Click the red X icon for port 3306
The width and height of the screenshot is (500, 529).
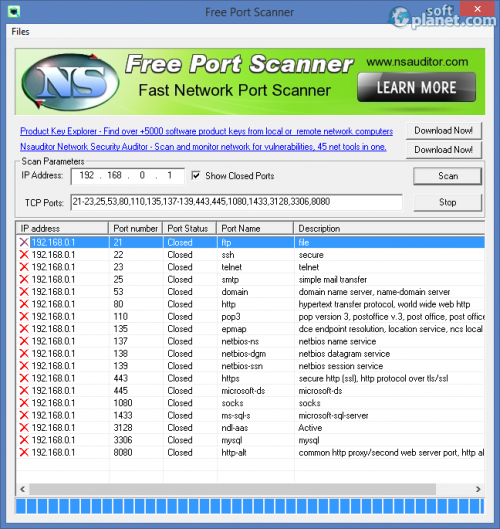tap(24, 440)
